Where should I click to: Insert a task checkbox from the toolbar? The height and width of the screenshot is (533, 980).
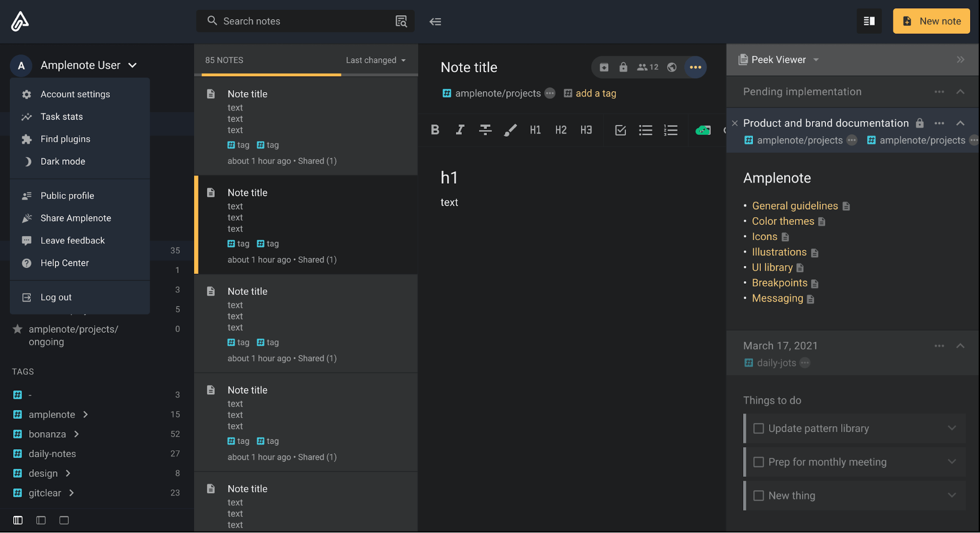pyautogui.click(x=620, y=130)
